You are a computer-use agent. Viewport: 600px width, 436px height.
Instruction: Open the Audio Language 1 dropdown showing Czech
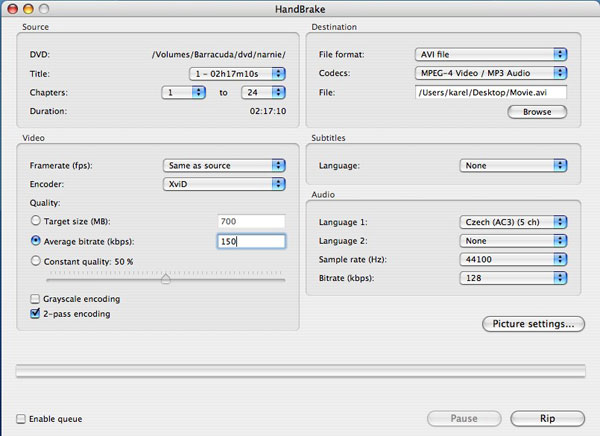(x=513, y=222)
